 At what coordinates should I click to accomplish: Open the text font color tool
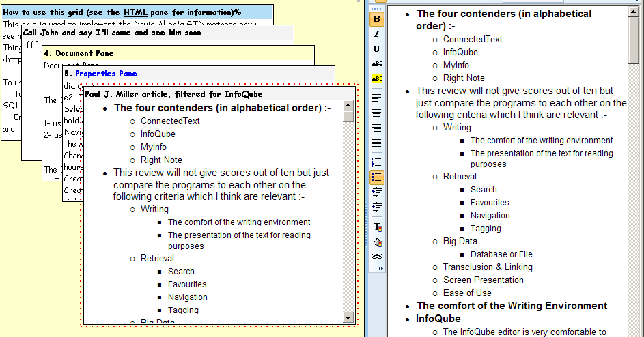pos(377,227)
